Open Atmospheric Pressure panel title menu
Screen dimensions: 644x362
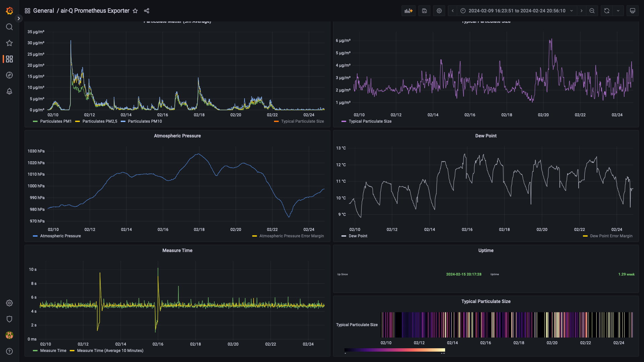tap(177, 136)
